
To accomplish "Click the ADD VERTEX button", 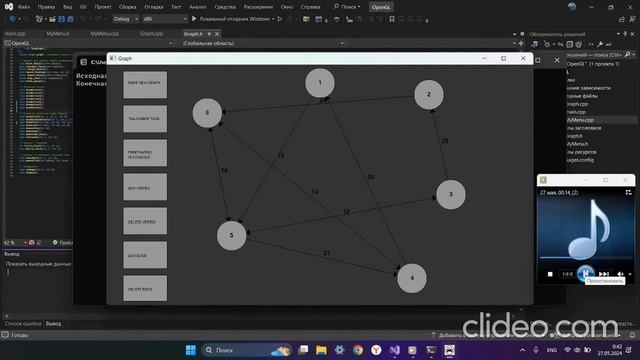I will tap(145, 187).
